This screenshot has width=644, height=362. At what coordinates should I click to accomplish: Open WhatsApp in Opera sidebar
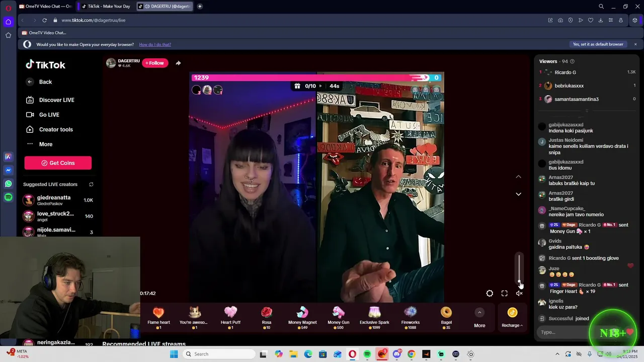coord(8,184)
